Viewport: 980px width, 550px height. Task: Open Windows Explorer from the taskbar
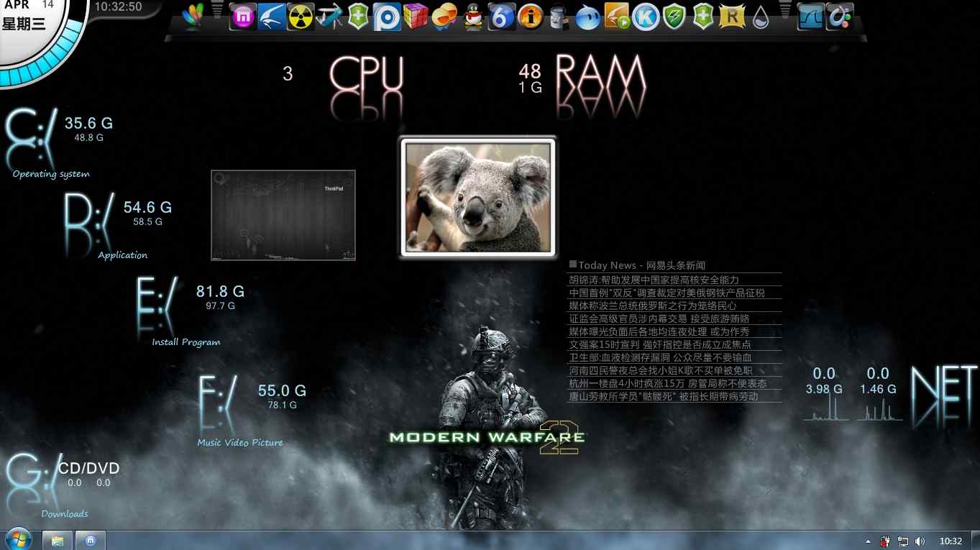click(x=58, y=541)
